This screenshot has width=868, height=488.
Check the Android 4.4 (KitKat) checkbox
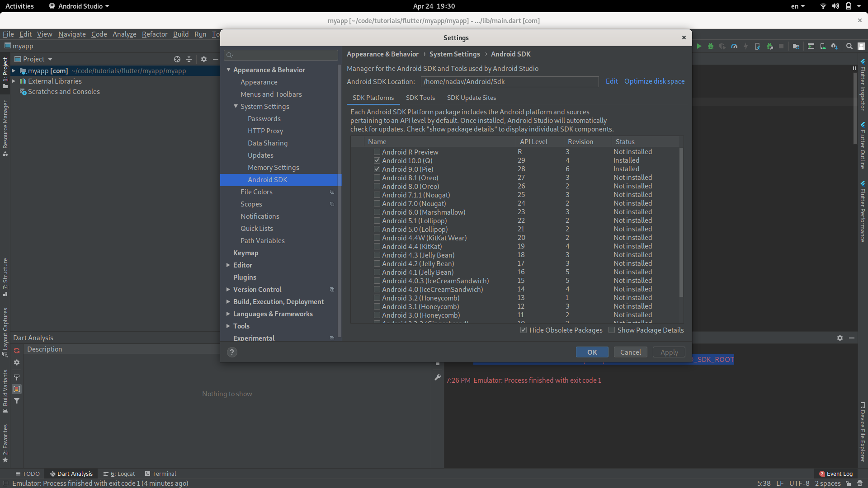(377, 246)
